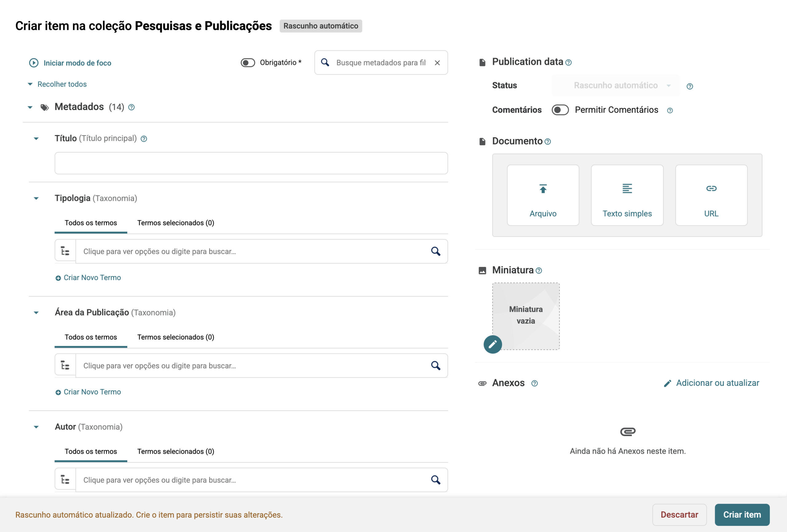The width and height of the screenshot is (787, 532).
Task: Click the Arquivo upload icon
Action: [x=543, y=189]
